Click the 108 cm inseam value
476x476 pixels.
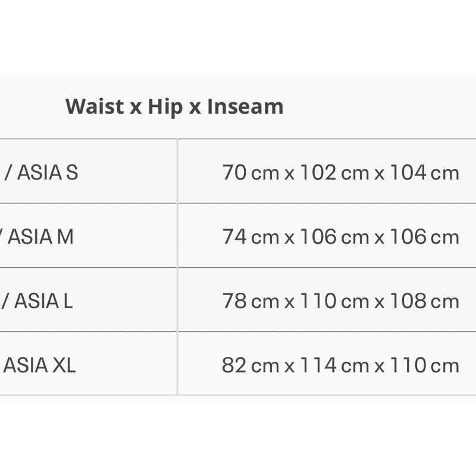tap(424, 301)
